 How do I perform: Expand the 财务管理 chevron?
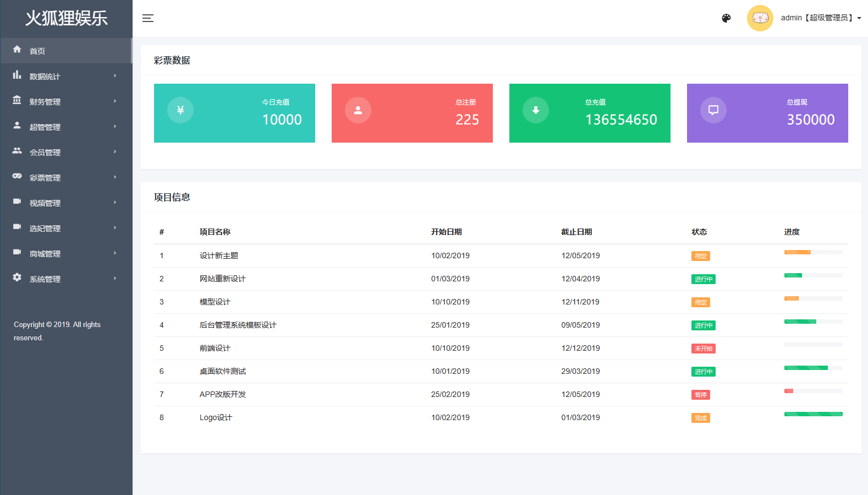[115, 101]
